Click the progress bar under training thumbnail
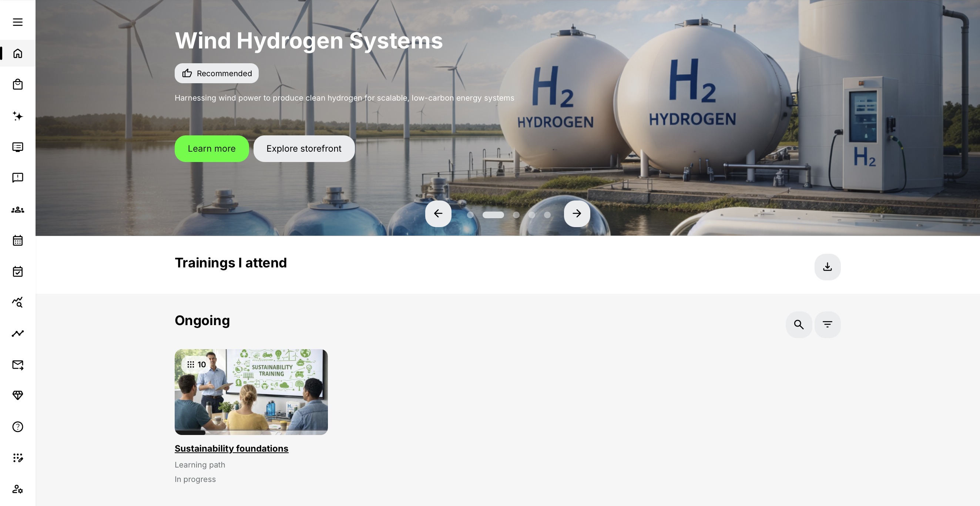 click(x=251, y=433)
